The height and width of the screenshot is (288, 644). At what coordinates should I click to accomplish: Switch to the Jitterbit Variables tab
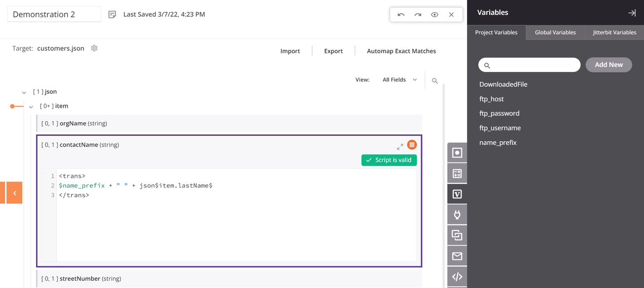coord(614,32)
